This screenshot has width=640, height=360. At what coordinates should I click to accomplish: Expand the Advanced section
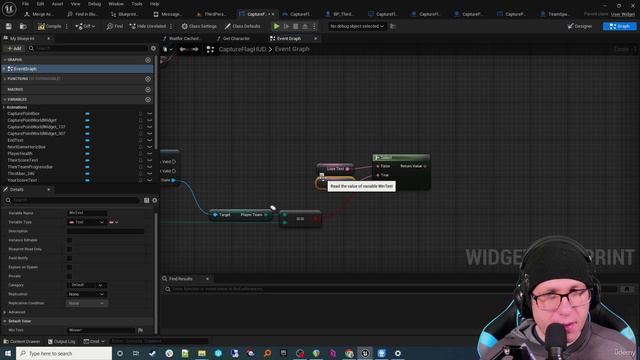[5, 312]
